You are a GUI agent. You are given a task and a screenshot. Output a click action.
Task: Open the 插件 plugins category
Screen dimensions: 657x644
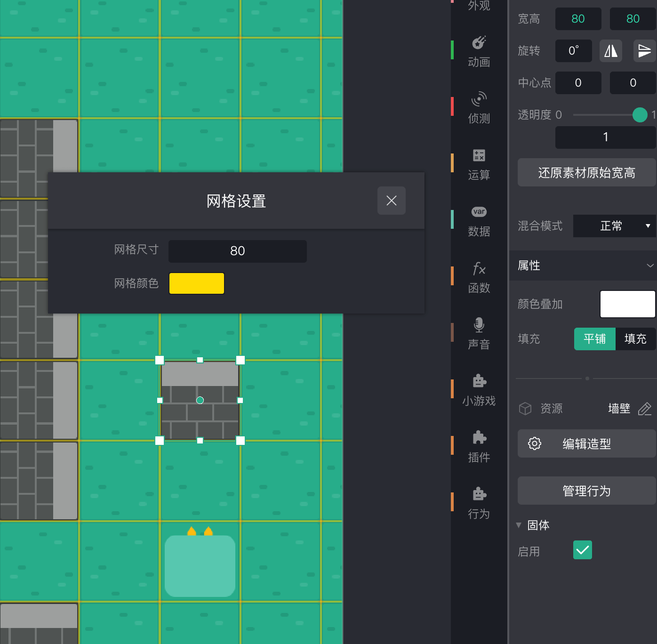[479, 447]
